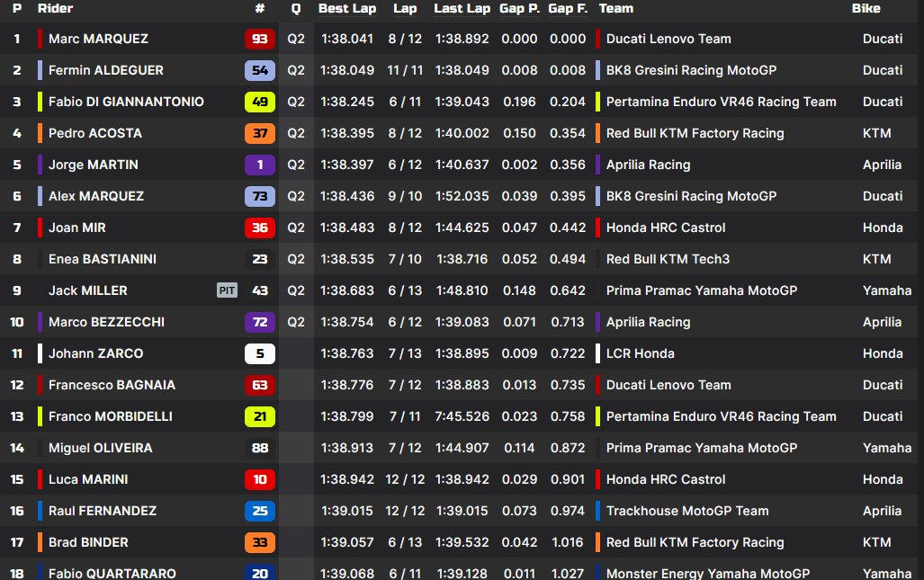Click Bagnaia number 63 badge
This screenshot has width=924, height=580.
pos(260,386)
